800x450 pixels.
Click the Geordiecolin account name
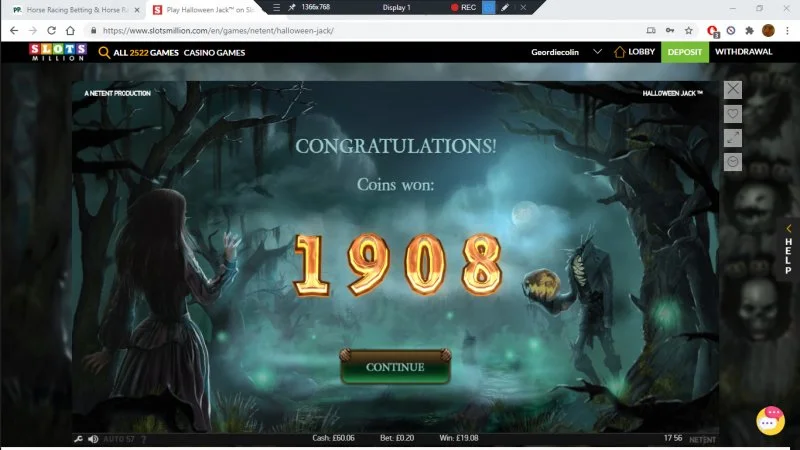pyautogui.click(x=555, y=52)
